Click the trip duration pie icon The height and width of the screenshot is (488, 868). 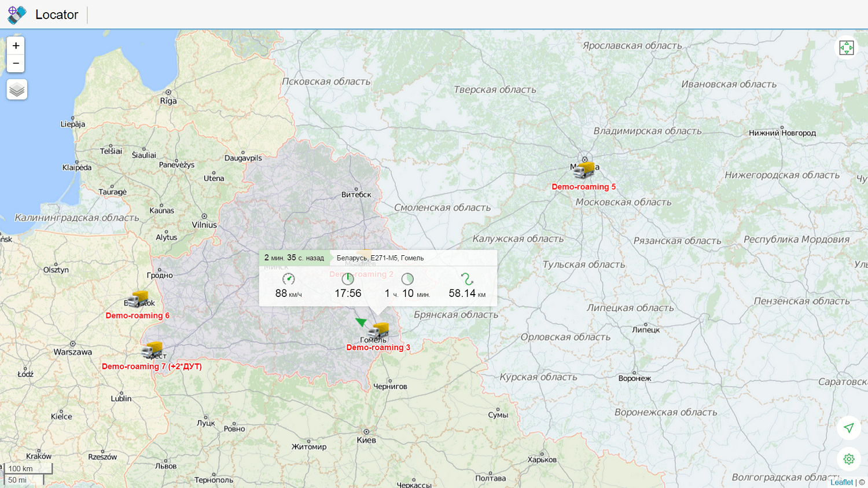click(x=407, y=279)
